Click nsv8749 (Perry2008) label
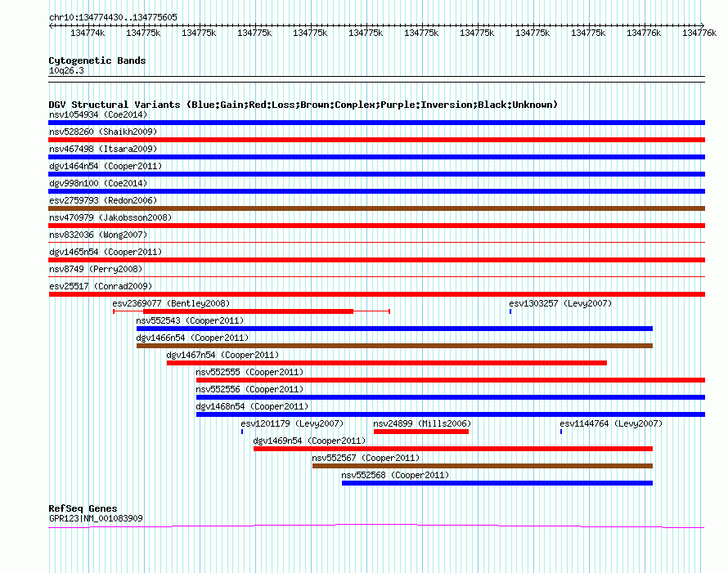Screen dimensions: 728x573 [x=96, y=269]
